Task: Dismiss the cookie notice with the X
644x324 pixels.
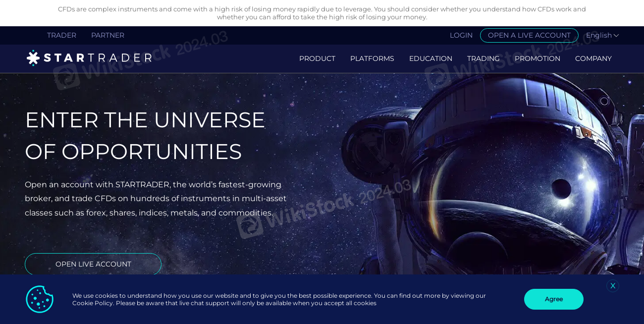Action: 613,286
